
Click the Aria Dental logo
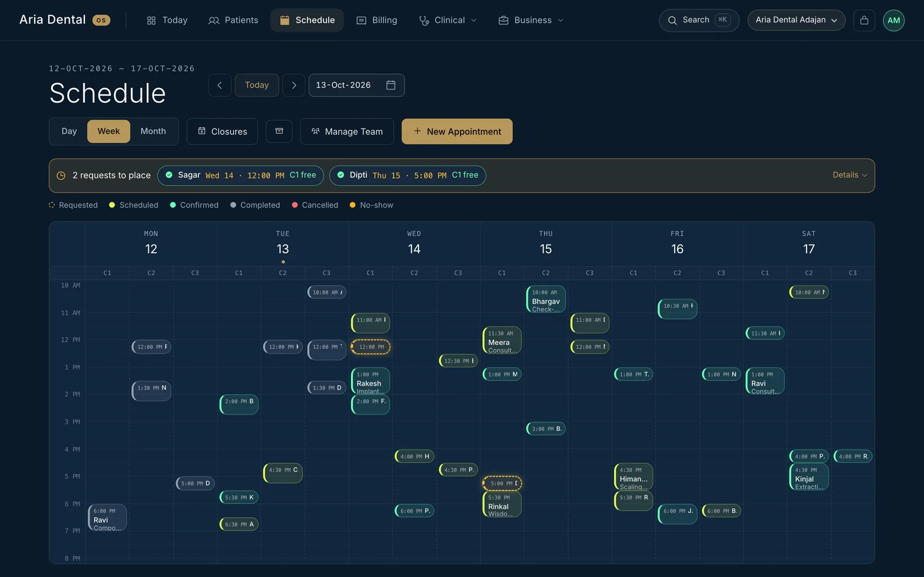pyautogui.click(x=65, y=20)
